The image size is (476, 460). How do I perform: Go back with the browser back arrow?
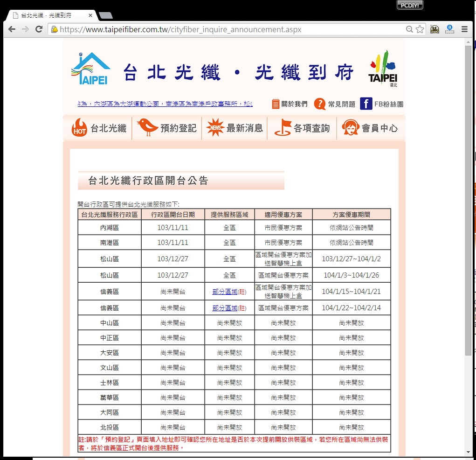tap(12, 29)
